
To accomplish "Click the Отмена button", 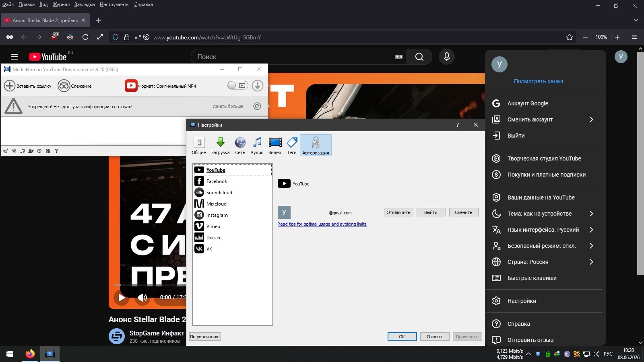I will 435,337.
